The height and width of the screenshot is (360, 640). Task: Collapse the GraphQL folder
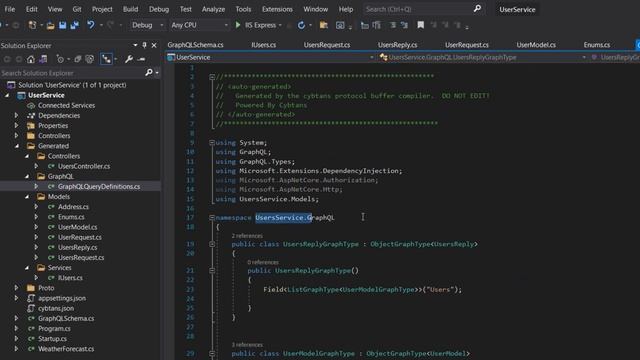click(x=27, y=176)
